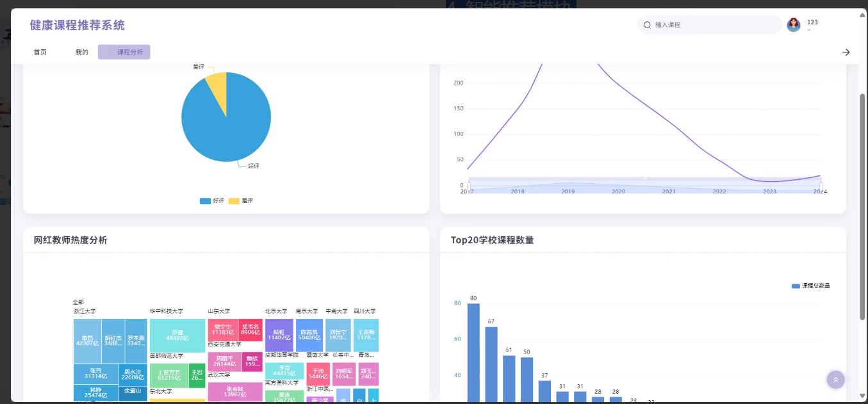
Task: Click the back-to-top double chevron button
Action: coord(835,380)
